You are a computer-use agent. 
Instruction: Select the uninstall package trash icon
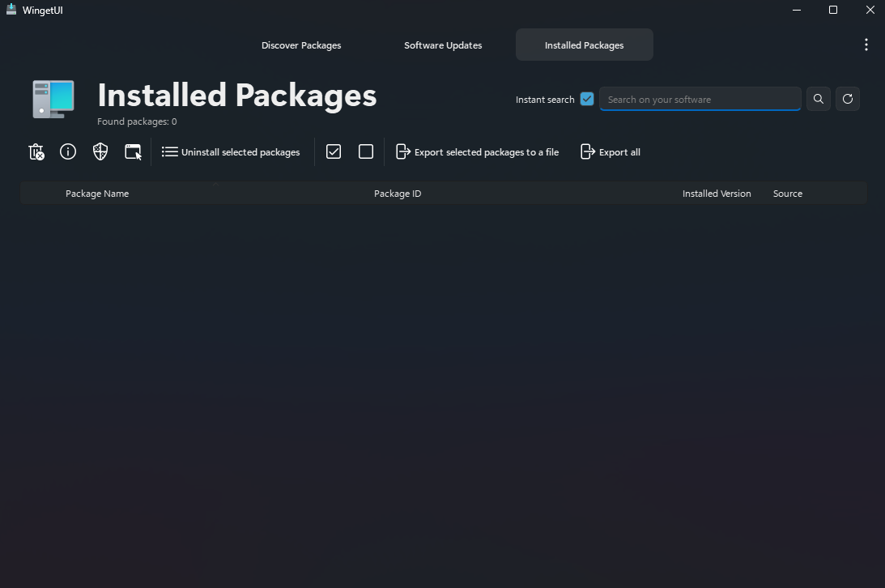(36, 151)
